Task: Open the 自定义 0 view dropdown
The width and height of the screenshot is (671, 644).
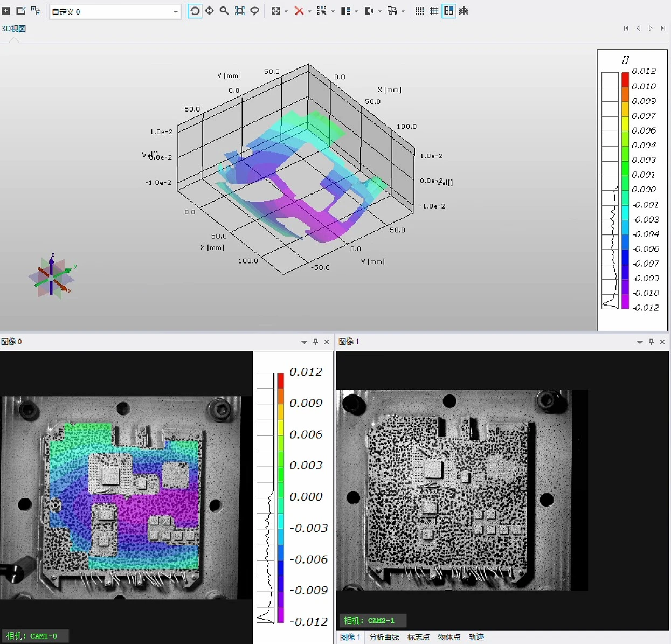Action: 176,12
